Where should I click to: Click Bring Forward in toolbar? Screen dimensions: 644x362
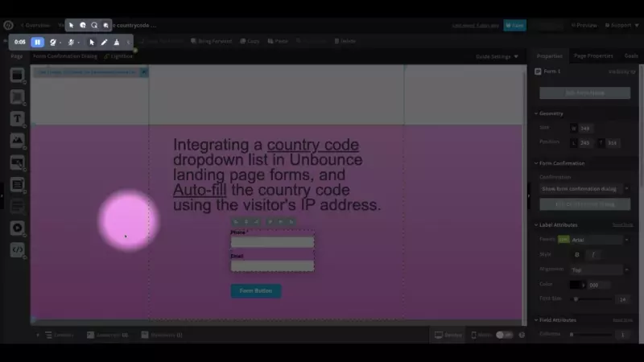(x=211, y=41)
